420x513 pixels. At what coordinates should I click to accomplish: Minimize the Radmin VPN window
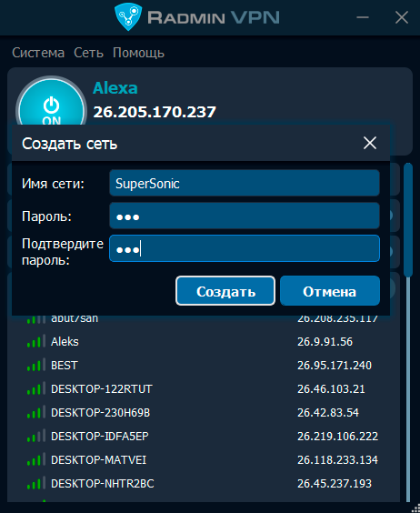[363, 17]
